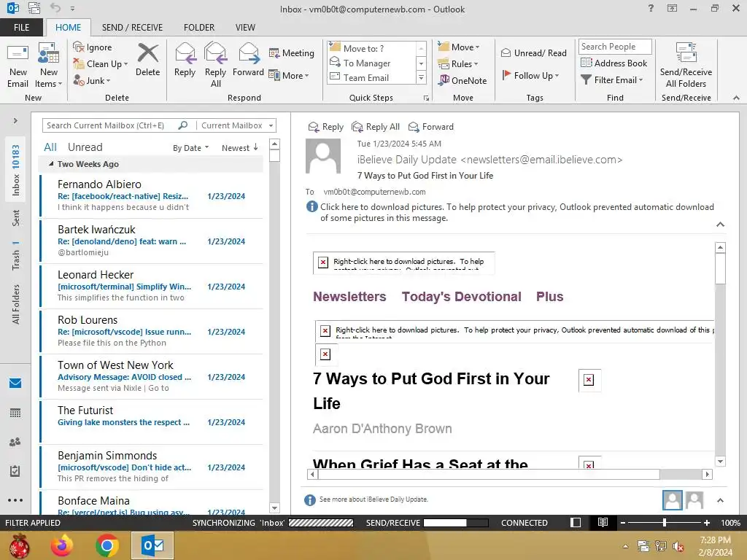Open the email from Fernando Albiero
Screen dimensions: 747x560
152,195
